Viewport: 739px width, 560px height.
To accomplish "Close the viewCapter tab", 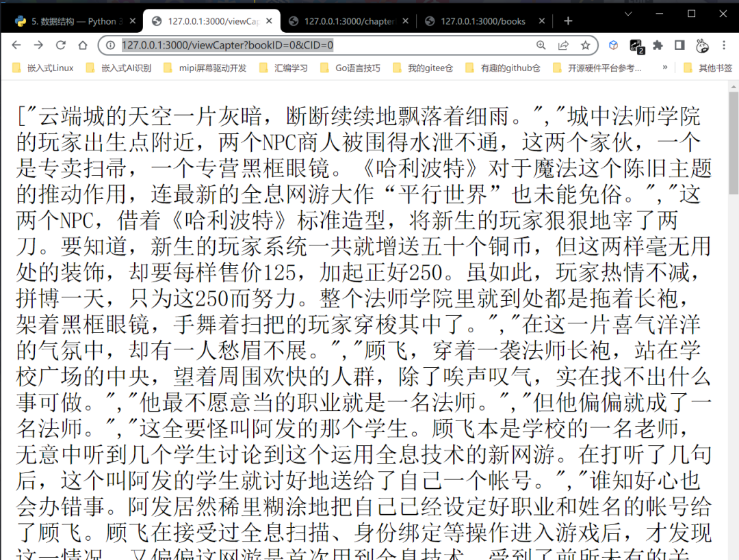I will pyautogui.click(x=269, y=21).
